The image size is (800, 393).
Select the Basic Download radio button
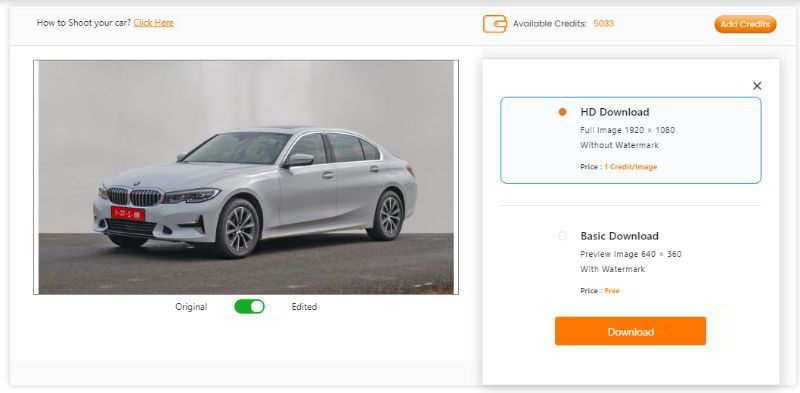coord(562,236)
